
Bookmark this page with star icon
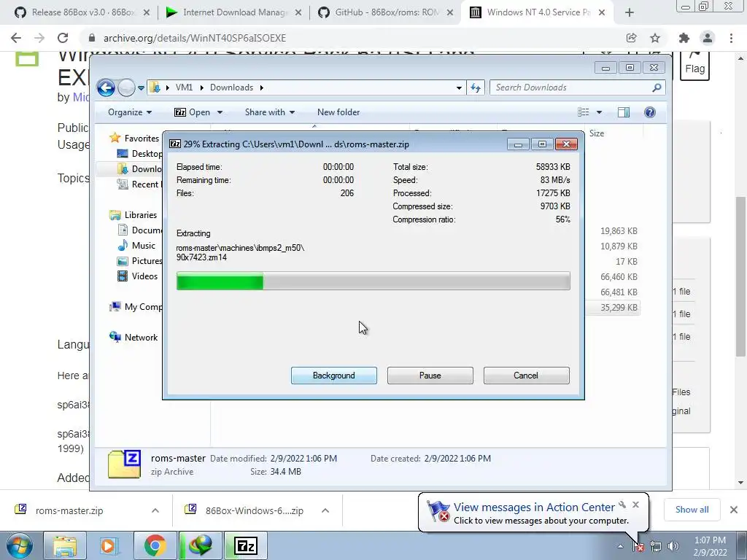pyautogui.click(x=655, y=38)
